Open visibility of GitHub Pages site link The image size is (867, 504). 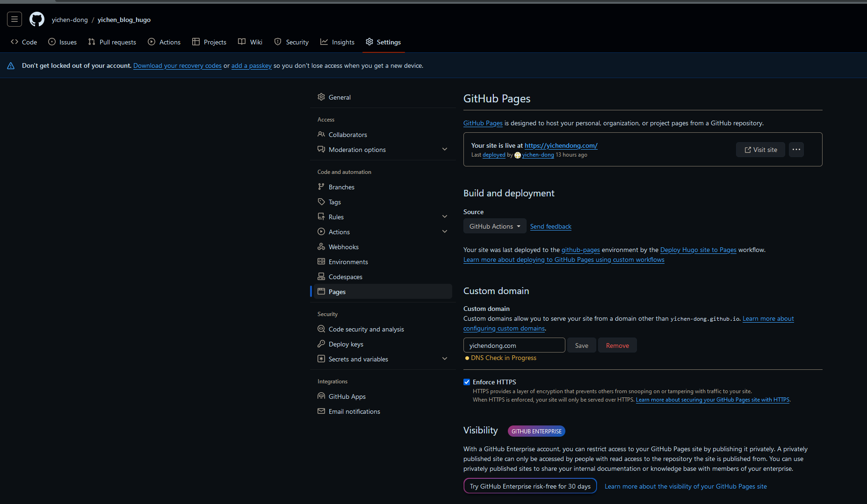click(686, 486)
